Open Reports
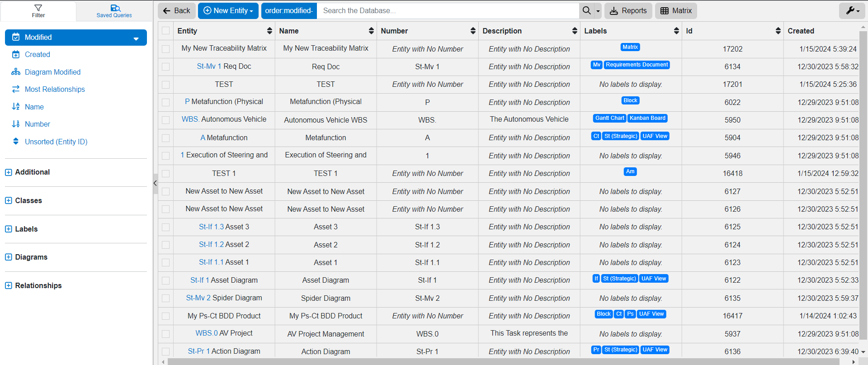The width and height of the screenshot is (868, 365). coord(628,11)
